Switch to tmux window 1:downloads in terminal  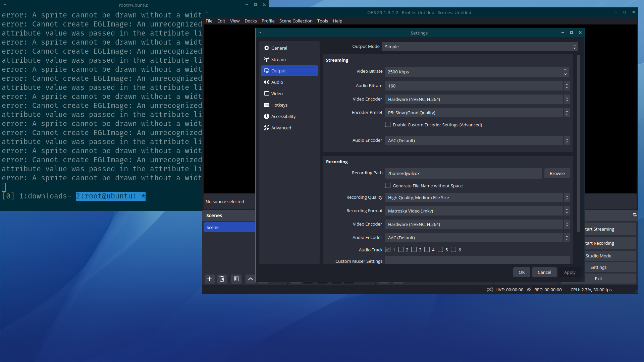[x=45, y=196]
